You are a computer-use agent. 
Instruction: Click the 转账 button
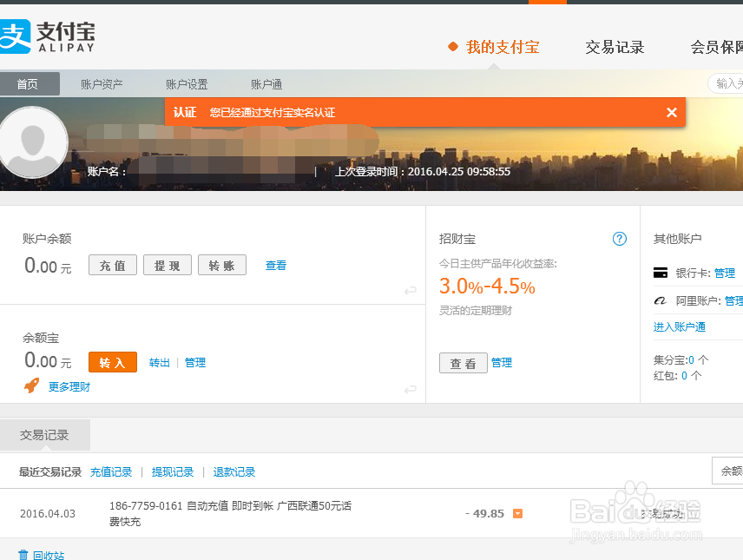222,265
